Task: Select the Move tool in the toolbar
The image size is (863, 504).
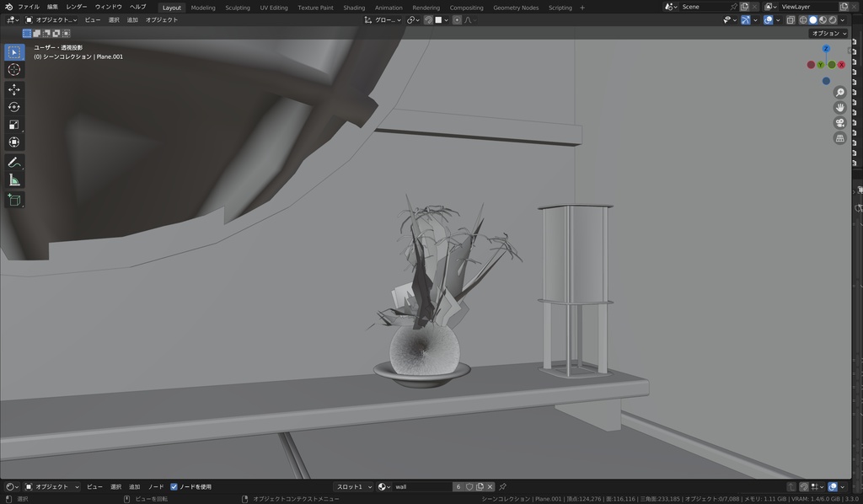Action: [14, 89]
